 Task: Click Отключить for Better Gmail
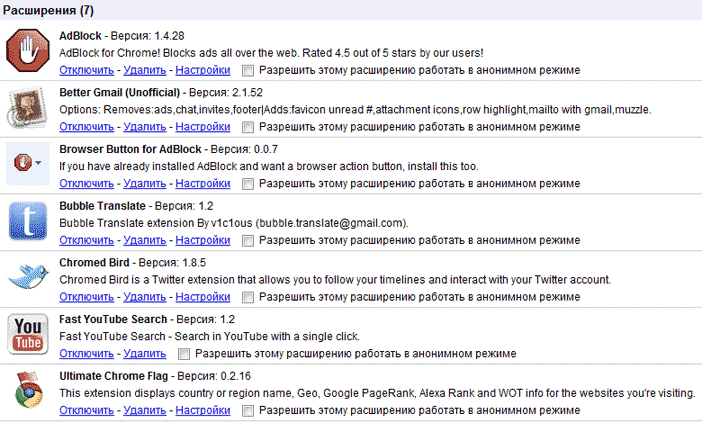(x=86, y=127)
